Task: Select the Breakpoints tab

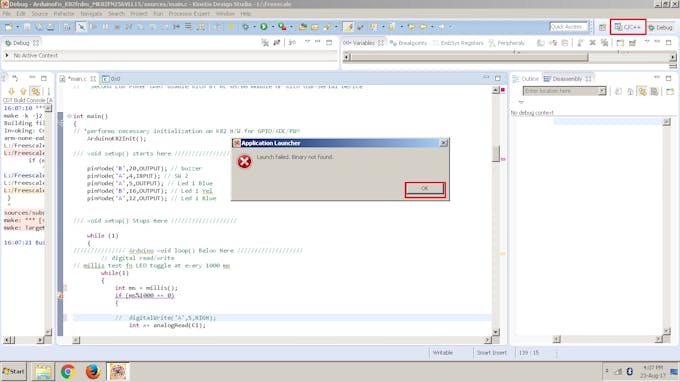Action: point(408,43)
